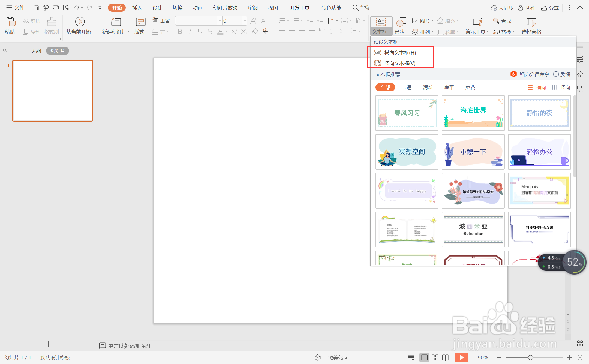Toggle slide sorter view in status bar
Viewport: 589px width, 364px height.
(x=435, y=357)
